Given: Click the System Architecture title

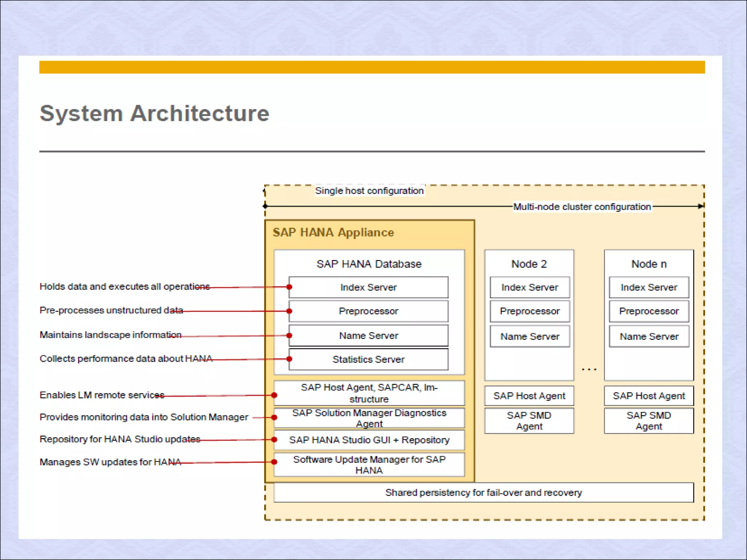Looking at the screenshot, I should 154,113.
